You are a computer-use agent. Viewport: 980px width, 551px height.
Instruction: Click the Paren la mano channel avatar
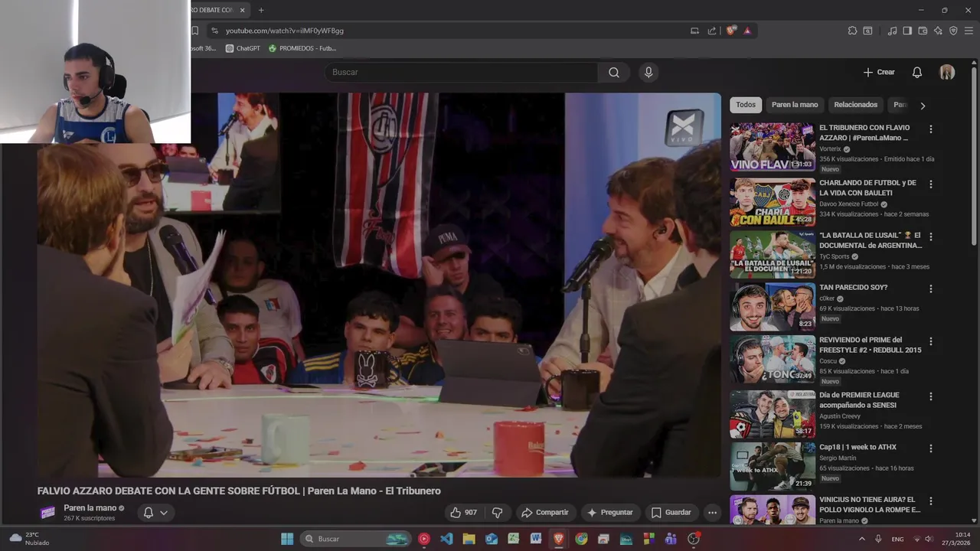point(47,513)
